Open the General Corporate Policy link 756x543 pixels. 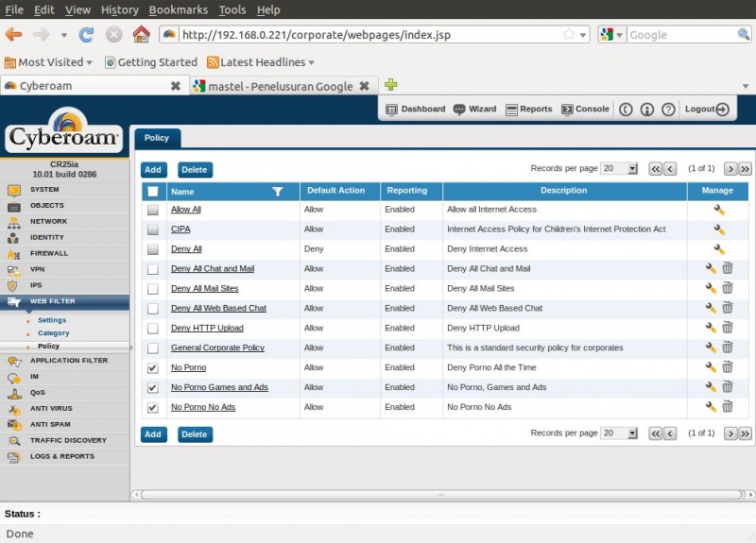[217, 348]
